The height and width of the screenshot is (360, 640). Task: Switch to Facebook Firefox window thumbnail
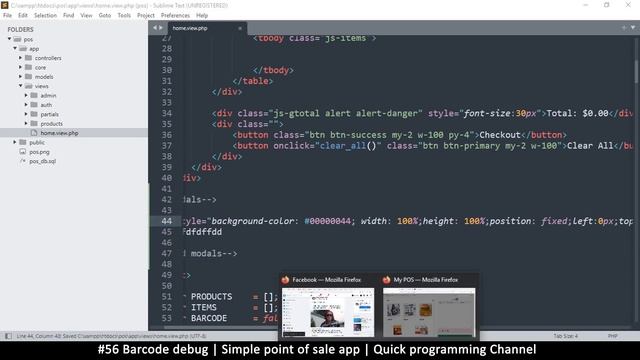pos(328,312)
